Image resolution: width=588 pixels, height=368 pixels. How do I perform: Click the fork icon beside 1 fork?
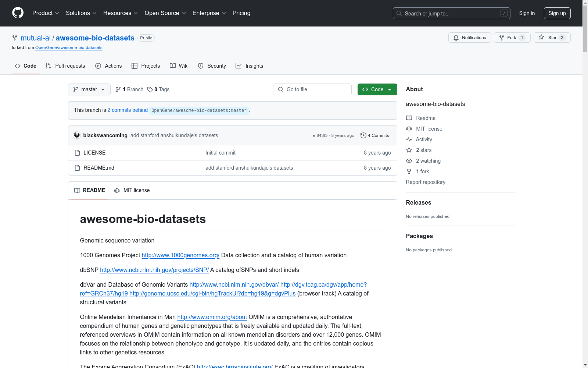pos(409,171)
